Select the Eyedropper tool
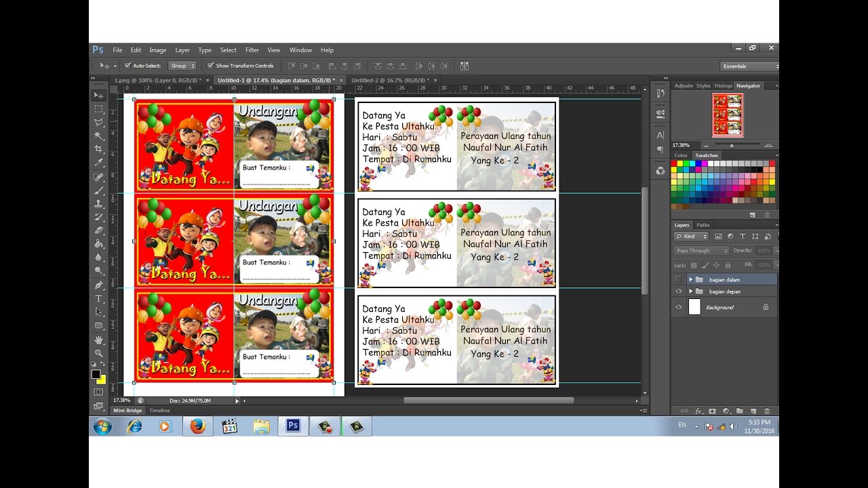The image size is (868, 488). point(99,163)
